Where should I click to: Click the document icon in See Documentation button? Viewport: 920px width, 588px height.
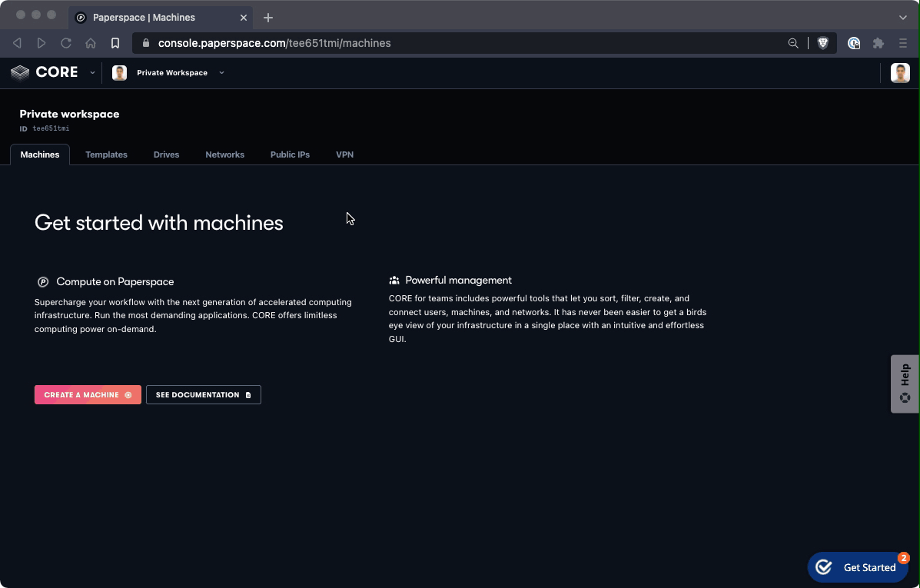pos(248,396)
